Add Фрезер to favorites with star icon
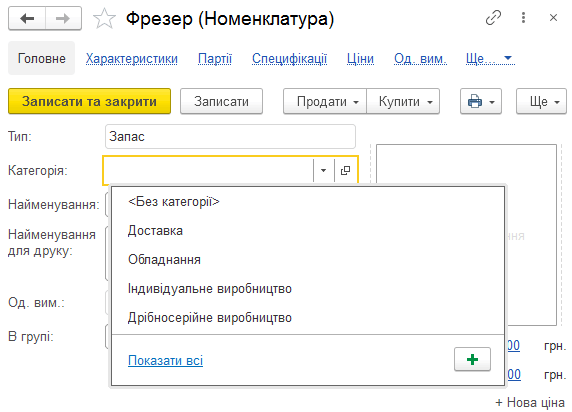The width and height of the screenshot is (572, 412). click(104, 19)
